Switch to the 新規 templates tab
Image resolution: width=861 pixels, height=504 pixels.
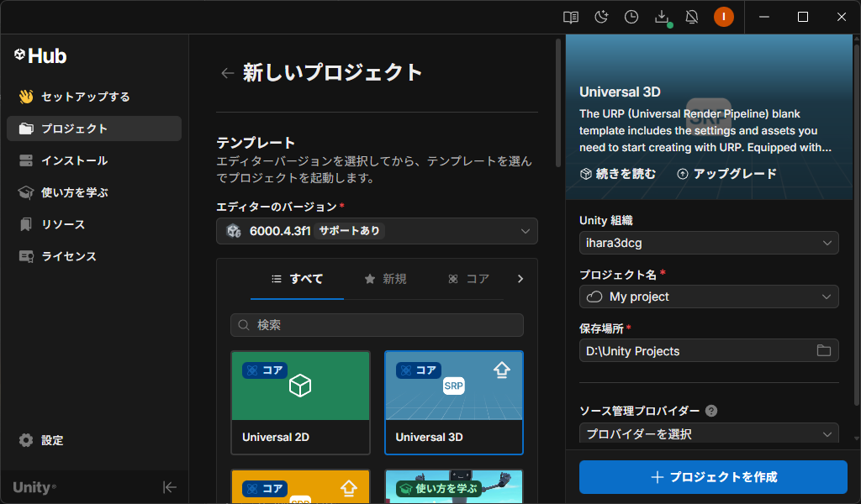385,279
